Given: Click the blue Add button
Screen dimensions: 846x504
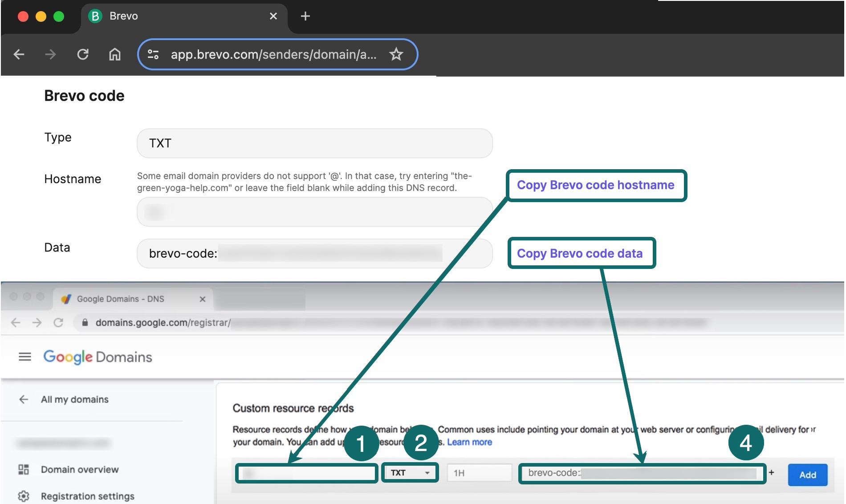Looking at the screenshot, I should 808,475.
